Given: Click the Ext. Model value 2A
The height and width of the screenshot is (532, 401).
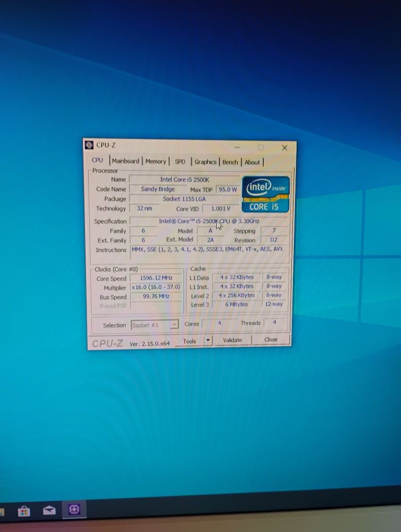Looking at the screenshot, I should point(210,240).
